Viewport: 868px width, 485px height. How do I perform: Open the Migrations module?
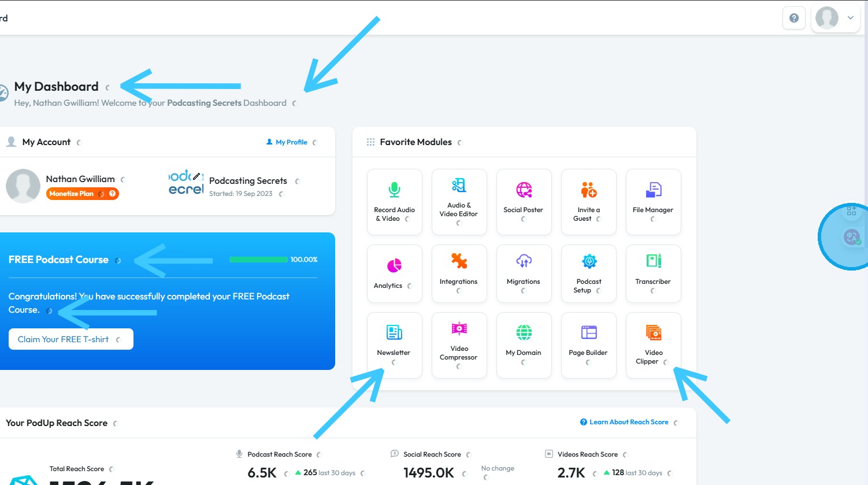tap(524, 273)
